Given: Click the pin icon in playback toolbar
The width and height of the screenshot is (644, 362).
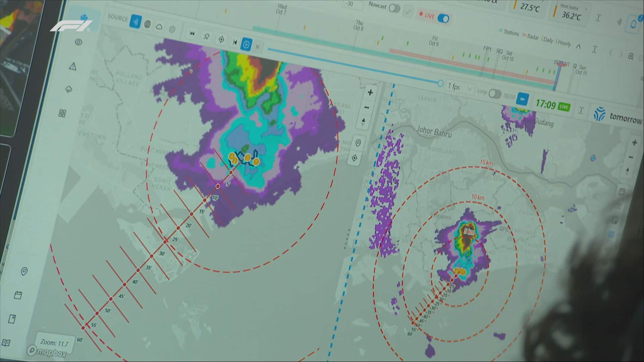Looking at the screenshot, I should coord(207,36).
